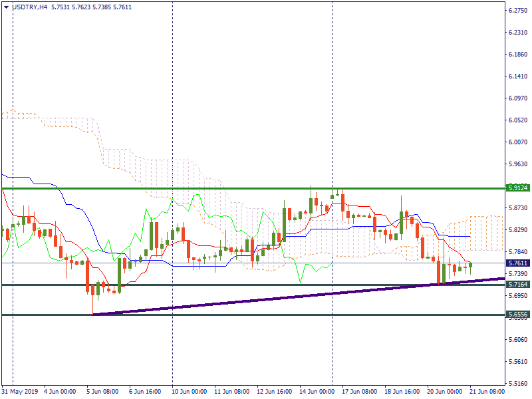
Task: Click the 5.7611 current price label
Action: pos(518,263)
